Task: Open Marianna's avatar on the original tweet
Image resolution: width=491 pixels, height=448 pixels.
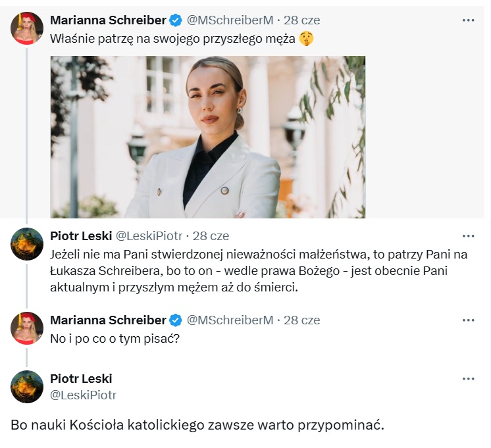Action: click(x=27, y=28)
